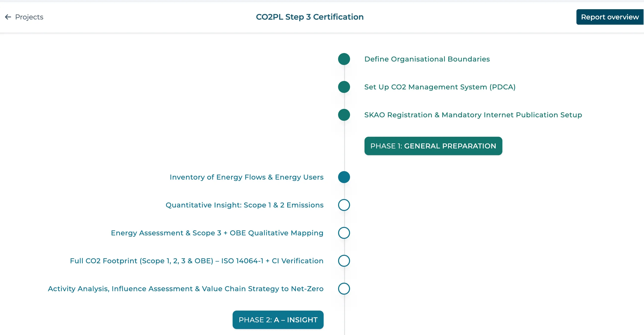Select the Energy Assessment empty timeline marker
The width and height of the screenshot is (644, 335).
(344, 233)
